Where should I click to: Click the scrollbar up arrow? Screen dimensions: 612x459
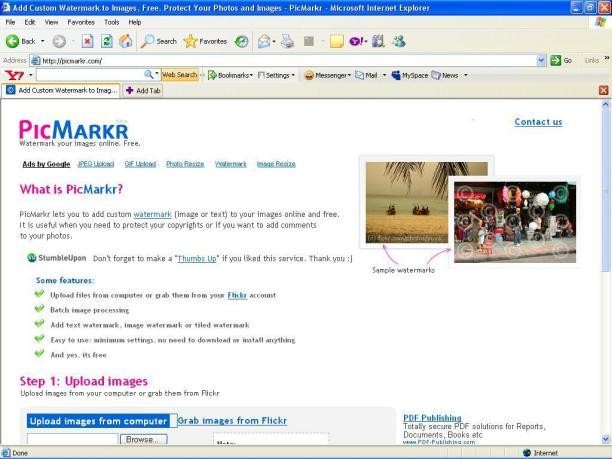[x=606, y=104]
